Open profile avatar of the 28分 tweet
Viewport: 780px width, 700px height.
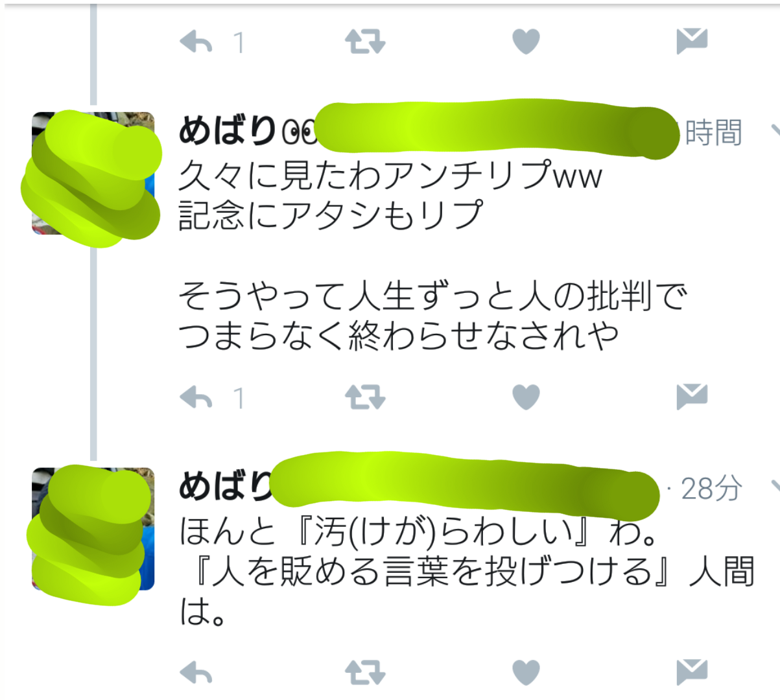click(x=93, y=528)
